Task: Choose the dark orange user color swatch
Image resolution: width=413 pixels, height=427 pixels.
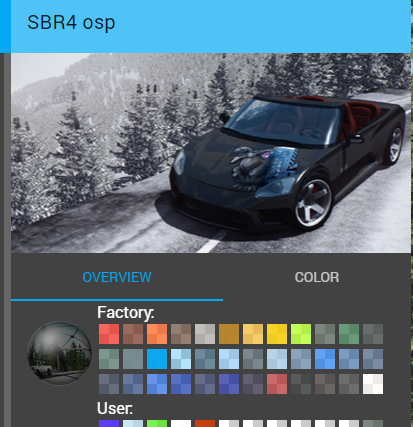Action: coord(205,424)
